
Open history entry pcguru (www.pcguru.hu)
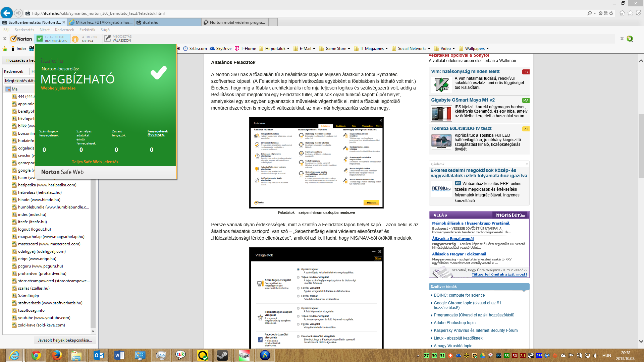40,266
